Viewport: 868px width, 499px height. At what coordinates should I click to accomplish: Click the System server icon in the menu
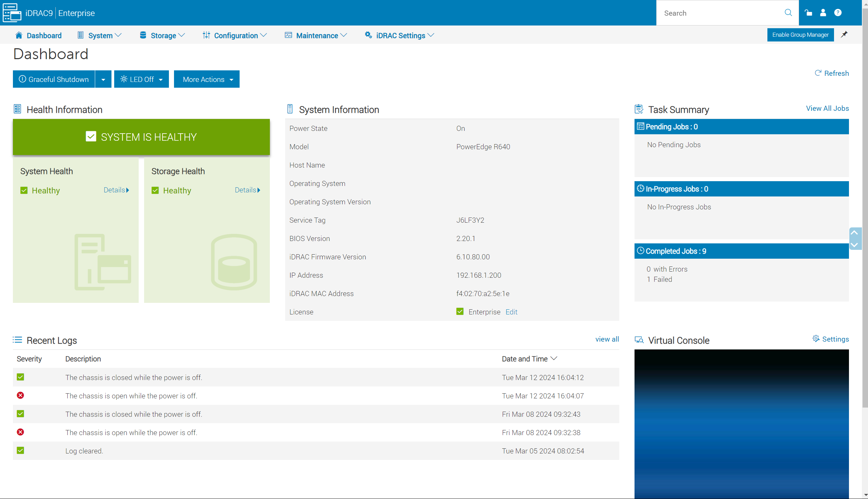(x=81, y=35)
